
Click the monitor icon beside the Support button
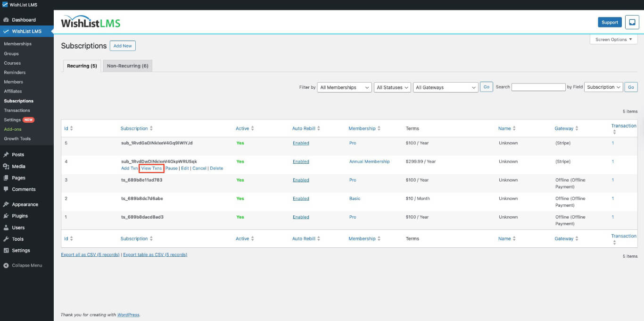pyautogui.click(x=632, y=22)
